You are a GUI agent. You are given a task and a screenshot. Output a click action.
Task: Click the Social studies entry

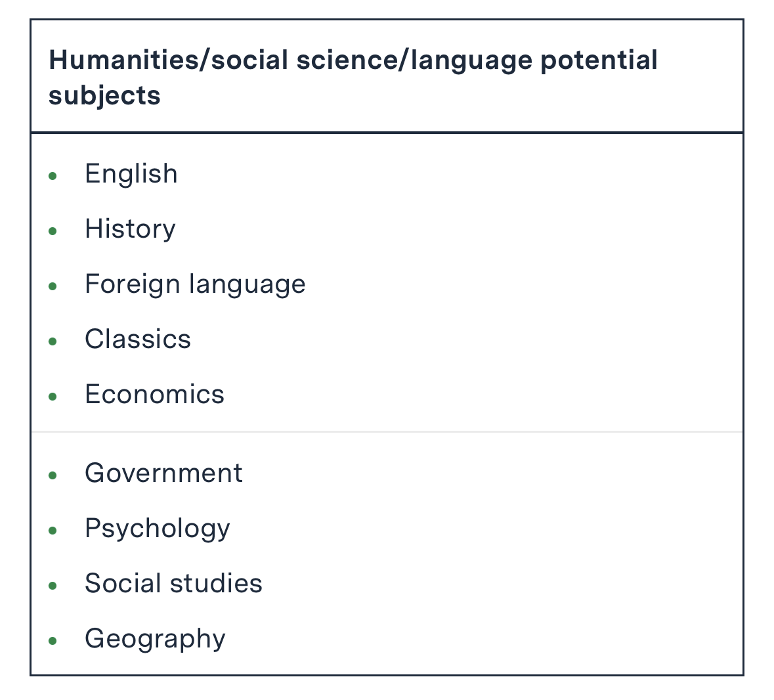tap(173, 584)
